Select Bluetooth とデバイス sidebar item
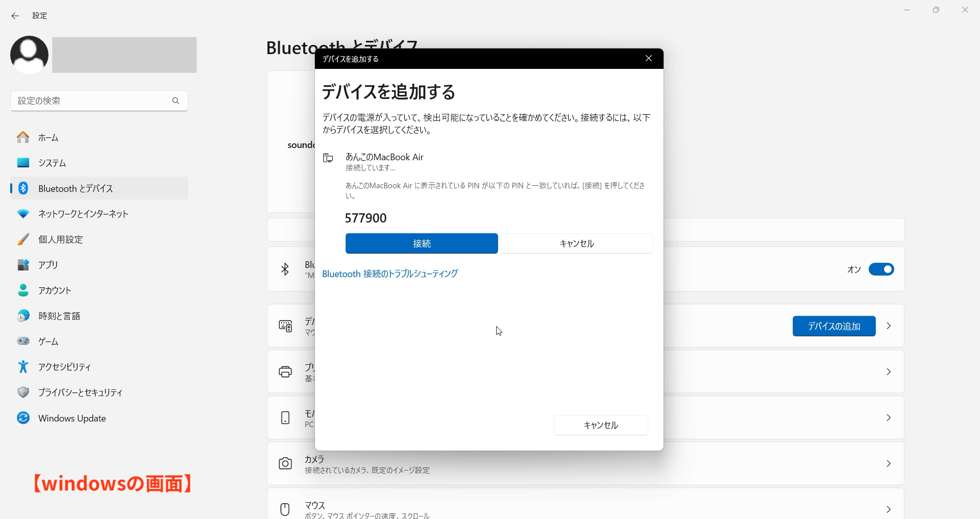 click(99, 188)
